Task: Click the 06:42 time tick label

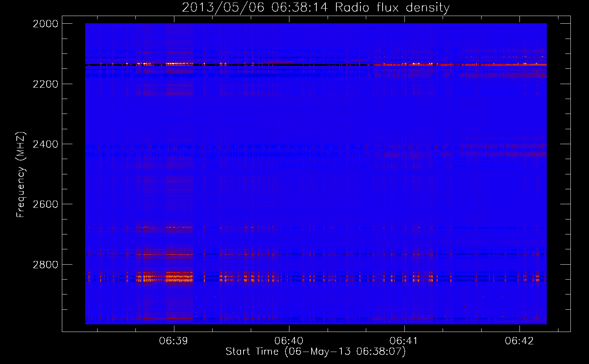Action: tap(519, 341)
